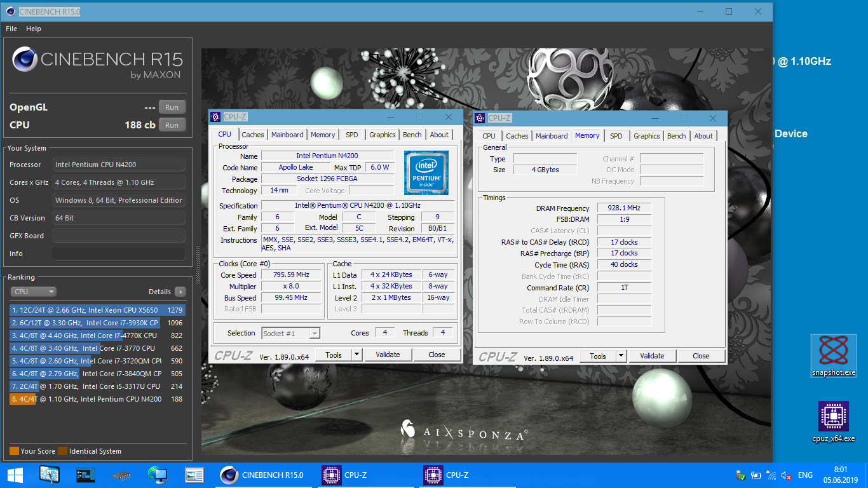The height and width of the screenshot is (488, 868).
Task: Switch to Graphics tab in right CPU-Z
Action: coord(647,136)
